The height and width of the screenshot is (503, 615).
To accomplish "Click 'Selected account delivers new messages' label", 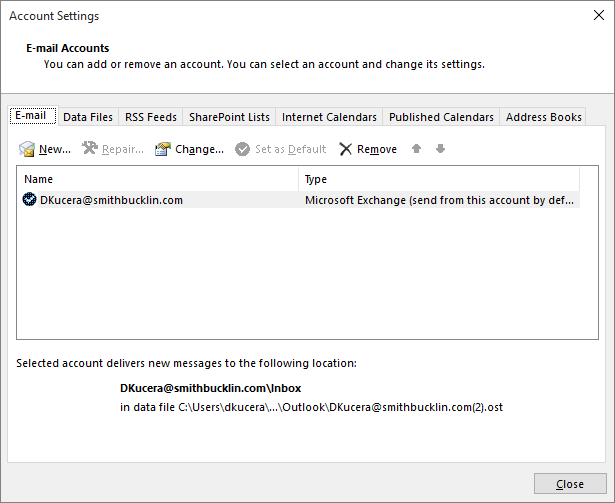I will click(x=186, y=363).
